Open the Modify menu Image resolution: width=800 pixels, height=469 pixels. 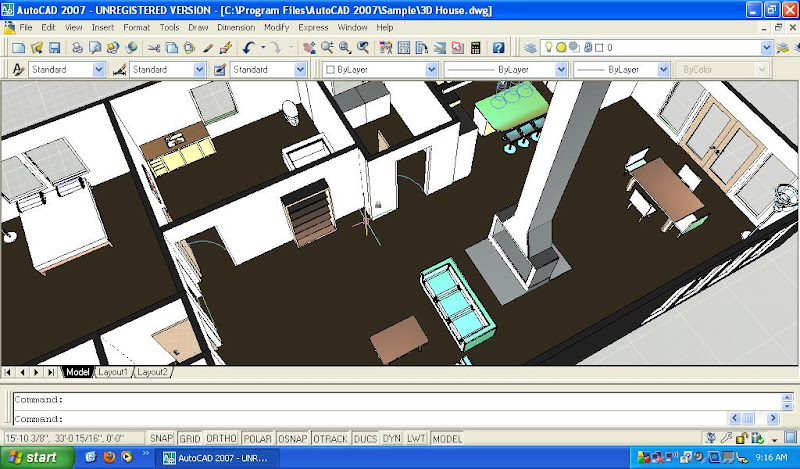click(x=276, y=27)
